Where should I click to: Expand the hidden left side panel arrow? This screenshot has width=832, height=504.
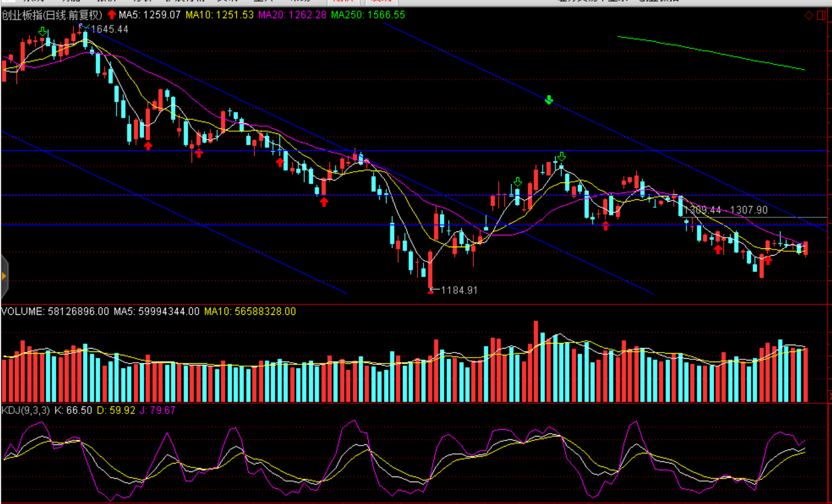click(4, 276)
